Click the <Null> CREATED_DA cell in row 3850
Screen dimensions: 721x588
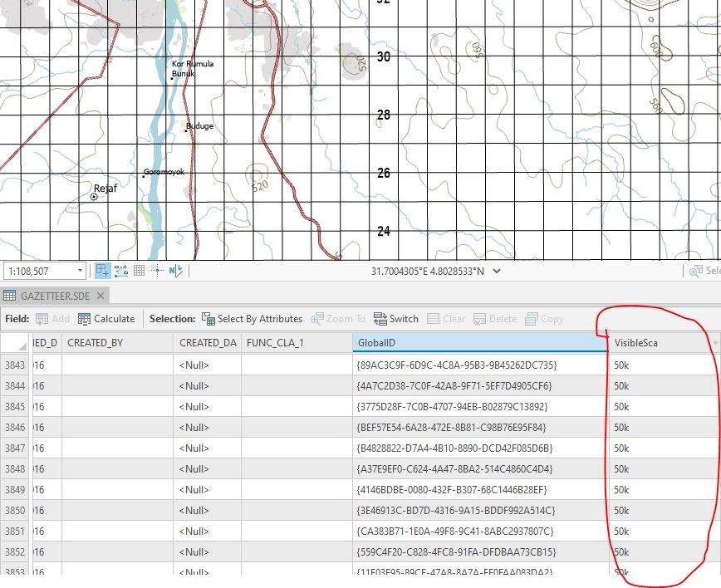pyautogui.click(x=208, y=510)
